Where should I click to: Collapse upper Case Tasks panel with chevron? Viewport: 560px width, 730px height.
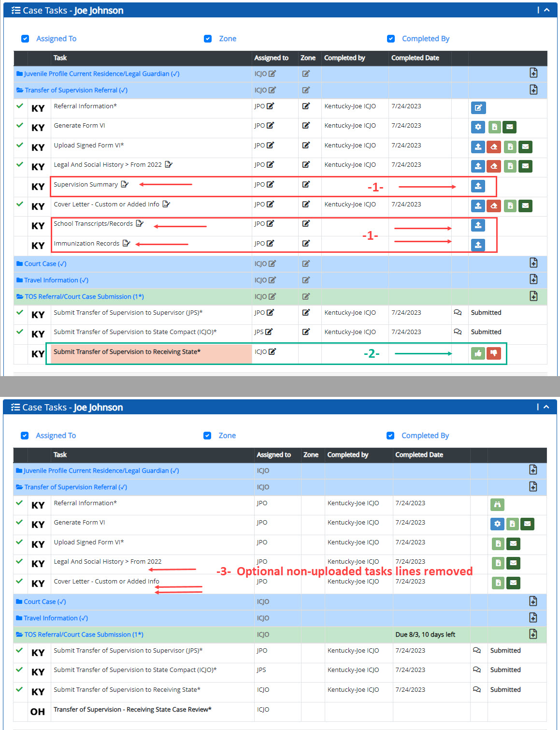point(547,10)
